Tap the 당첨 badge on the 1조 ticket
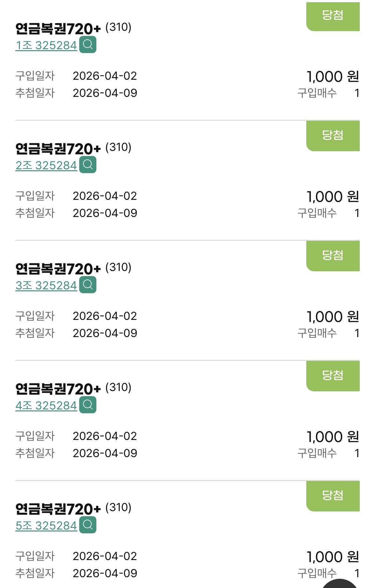 [333, 16]
